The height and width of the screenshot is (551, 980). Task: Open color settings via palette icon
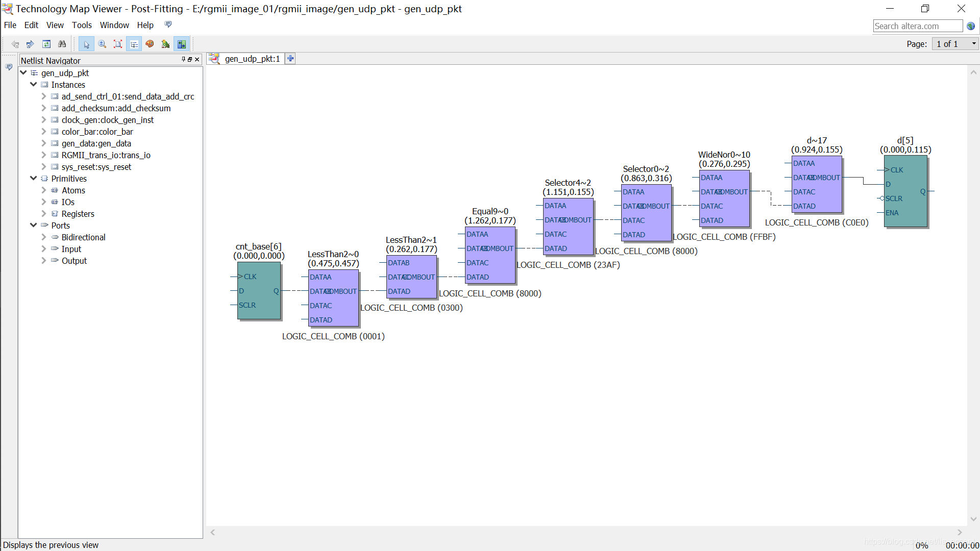(150, 44)
